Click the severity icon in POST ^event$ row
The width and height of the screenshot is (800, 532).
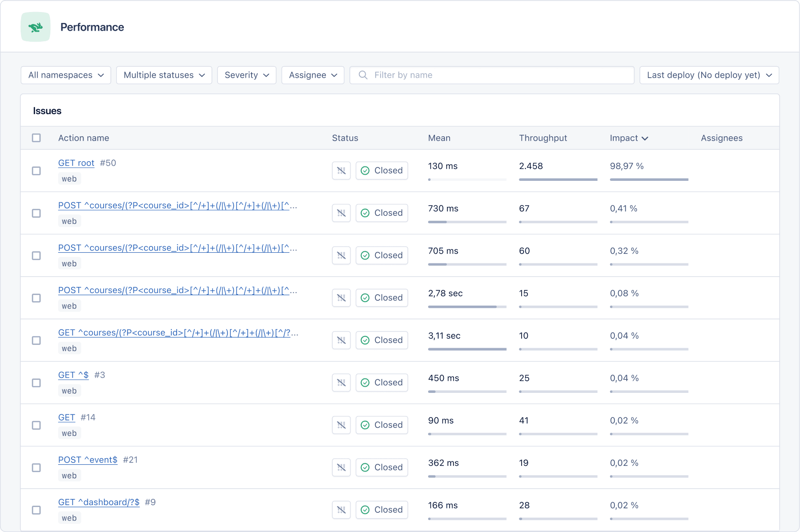(341, 467)
